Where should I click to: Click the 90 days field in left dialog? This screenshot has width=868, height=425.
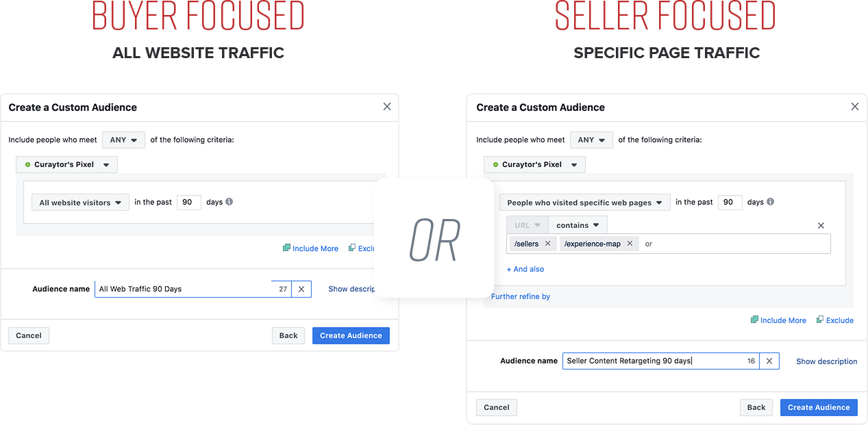point(189,202)
